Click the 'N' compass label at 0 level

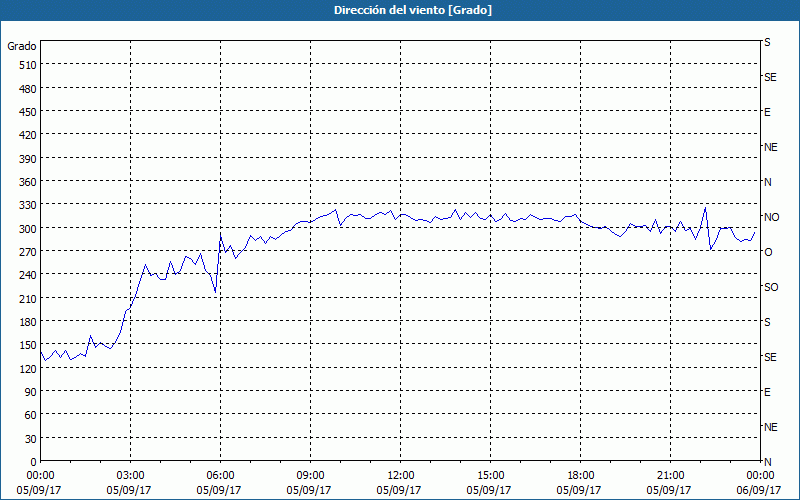click(x=767, y=462)
